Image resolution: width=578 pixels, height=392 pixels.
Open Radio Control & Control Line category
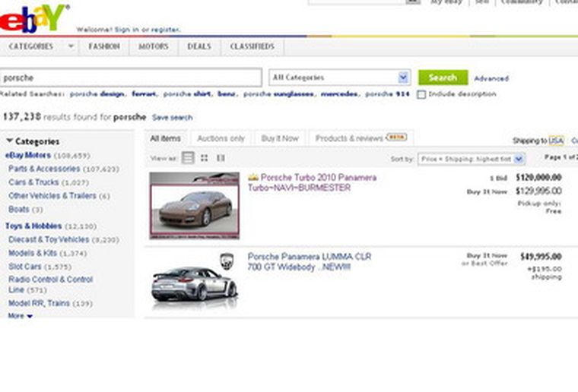click(x=50, y=284)
